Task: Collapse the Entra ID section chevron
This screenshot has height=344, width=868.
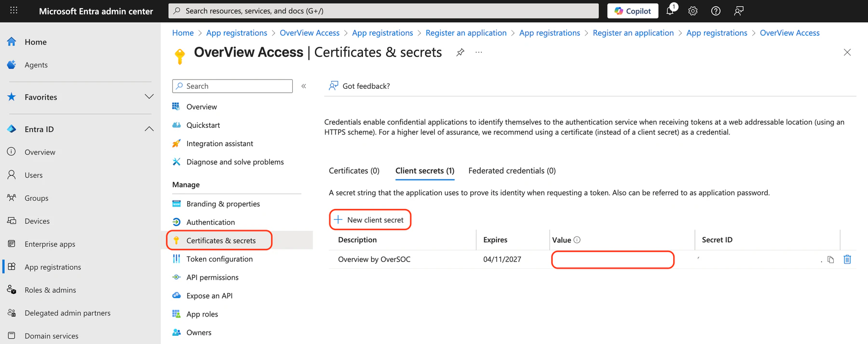Action: [149, 129]
